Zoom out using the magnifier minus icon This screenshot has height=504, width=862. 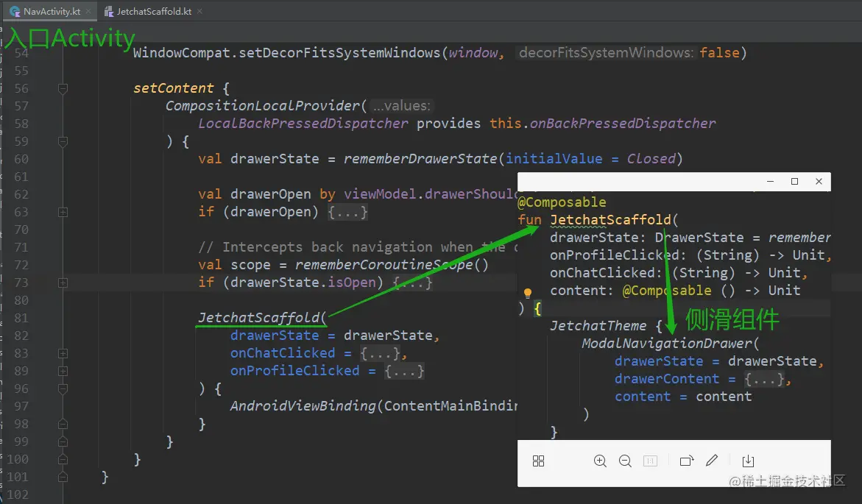pos(625,461)
